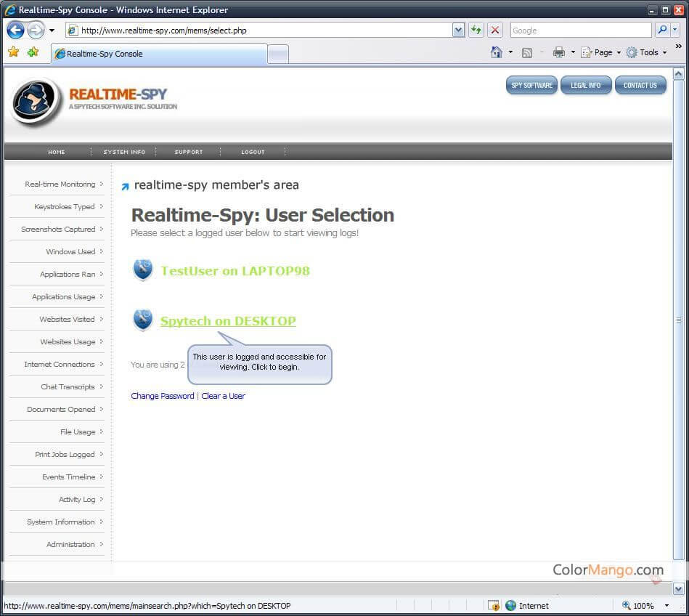Click the Change Password link
Screen dimensions: 689x616
pos(163,396)
